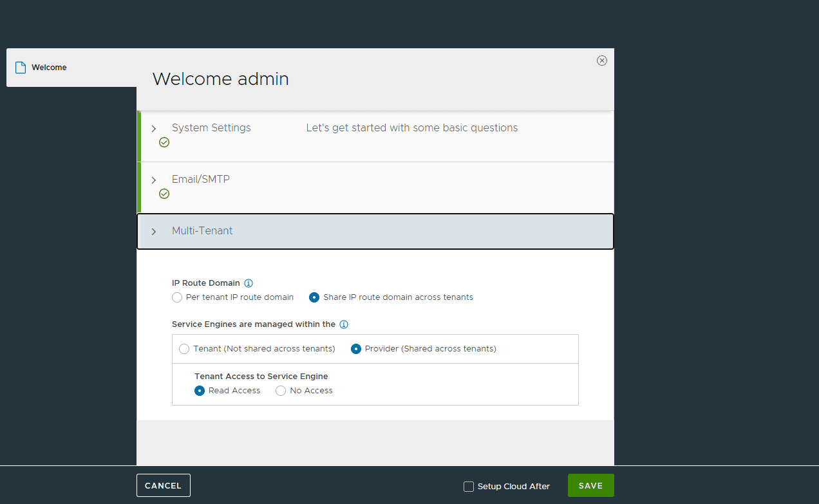The height and width of the screenshot is (504, 819).
Task: Click the Multi-Tenant section header
Action: (375, 231)
